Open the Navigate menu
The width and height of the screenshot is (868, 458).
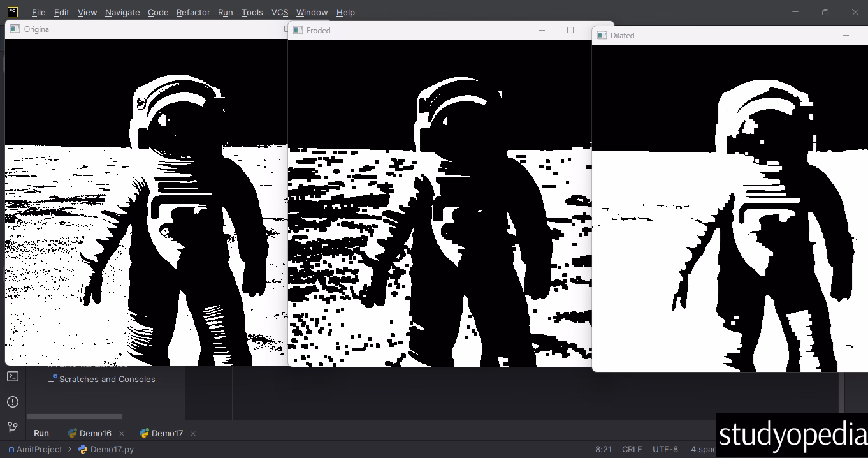pyautogui.click(x=122, y=12)
